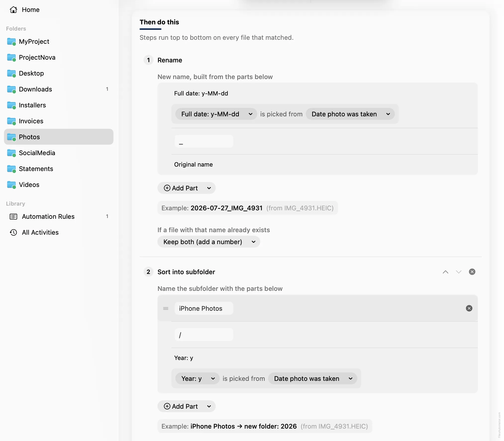Choose the Desktop folder
This screenshot has height=441, width=504.
59,73
